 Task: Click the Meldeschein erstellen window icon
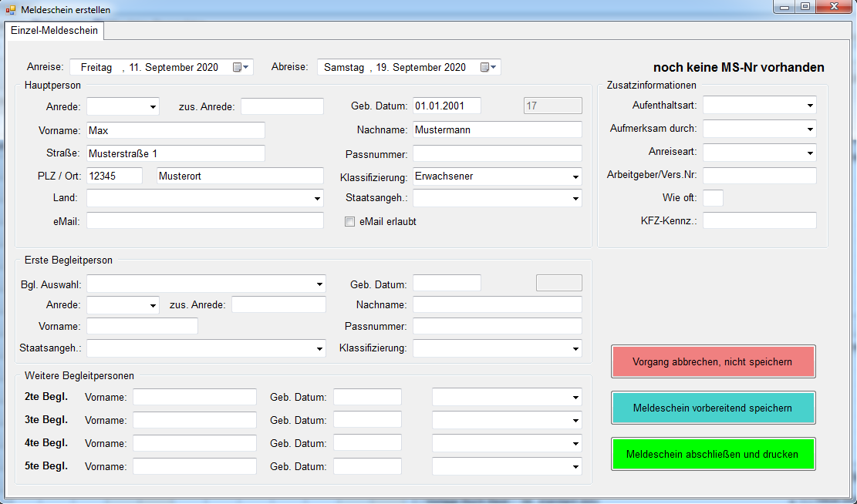coord(11,10)
